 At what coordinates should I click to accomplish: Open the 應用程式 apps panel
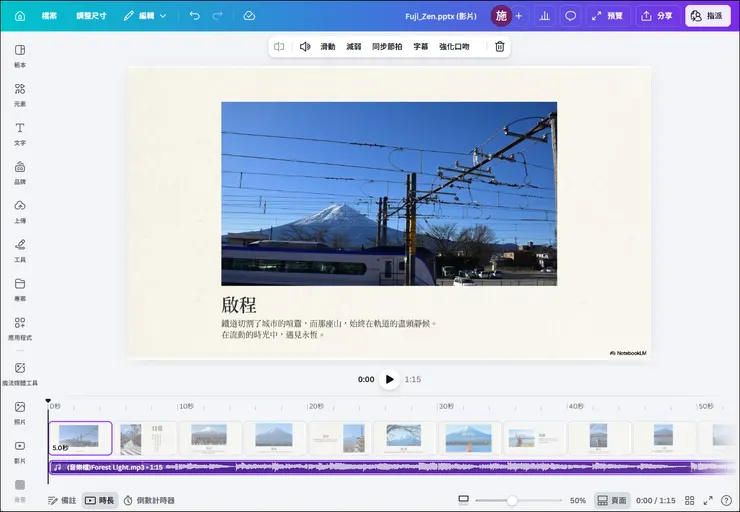(20, 328)
